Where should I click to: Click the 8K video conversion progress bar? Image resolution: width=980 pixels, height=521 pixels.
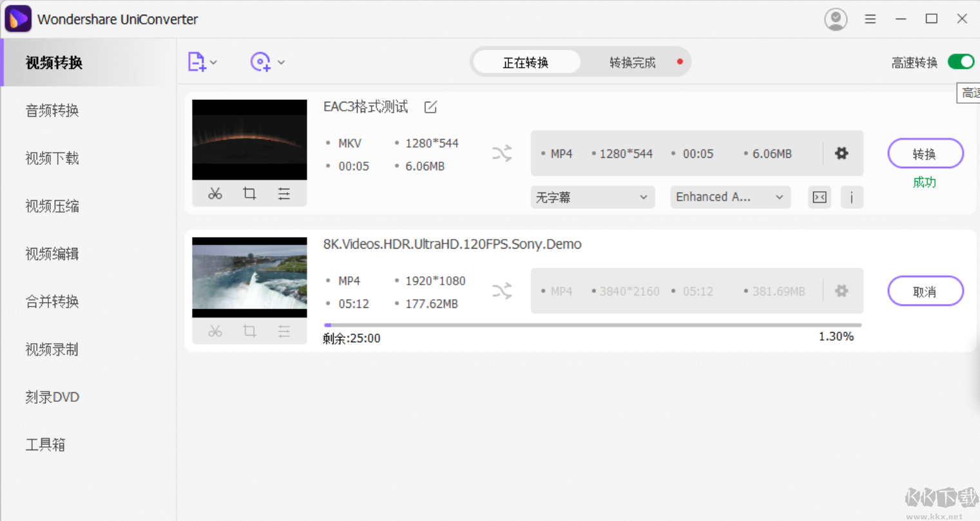pos(593,325)
